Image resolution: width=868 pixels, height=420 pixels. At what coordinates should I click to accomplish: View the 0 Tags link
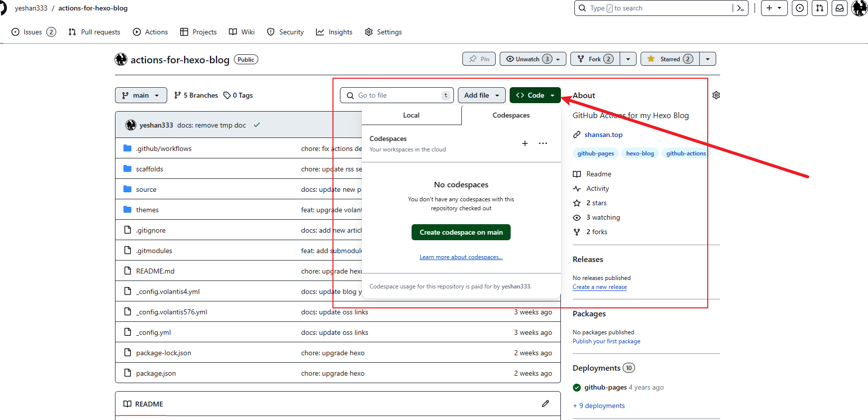[x=238, y=95]
